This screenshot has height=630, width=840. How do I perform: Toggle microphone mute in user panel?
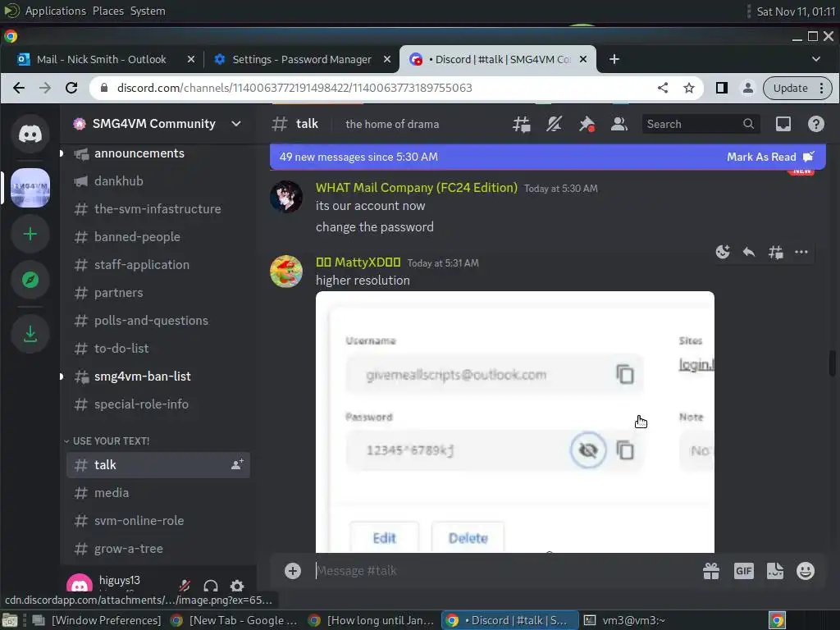185,586
